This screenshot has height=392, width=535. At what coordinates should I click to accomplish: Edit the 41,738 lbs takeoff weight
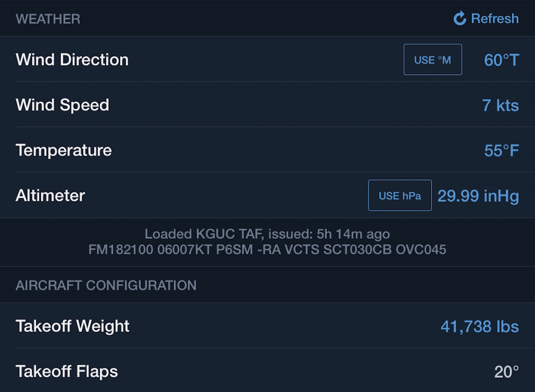coord(479,327)
